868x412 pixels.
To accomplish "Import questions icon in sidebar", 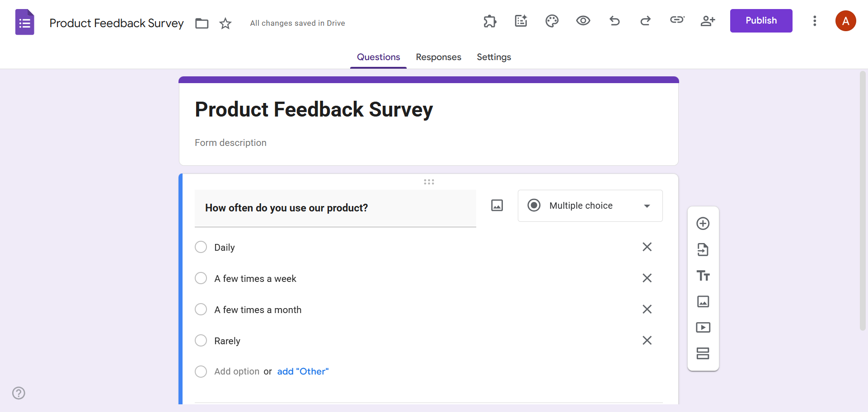I will point(703,249).
